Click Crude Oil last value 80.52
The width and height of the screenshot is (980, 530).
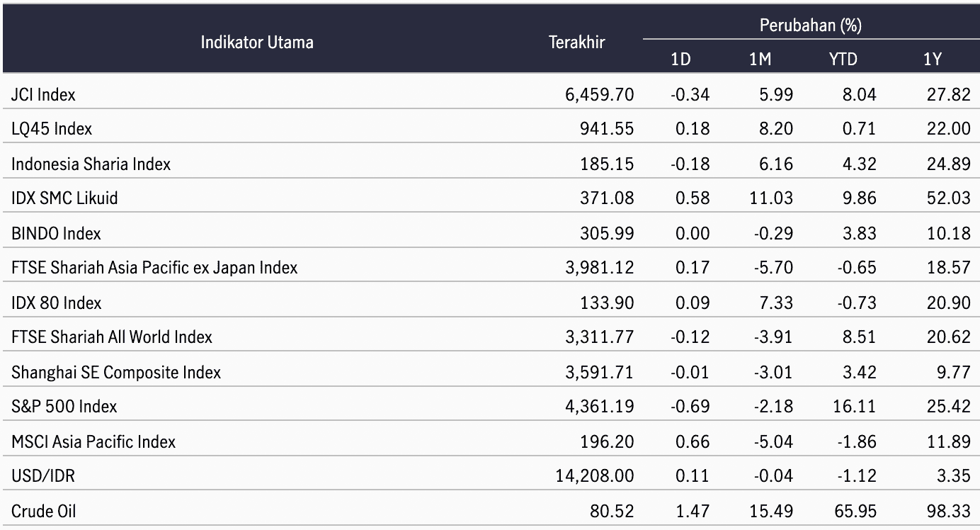coord(613,511)
